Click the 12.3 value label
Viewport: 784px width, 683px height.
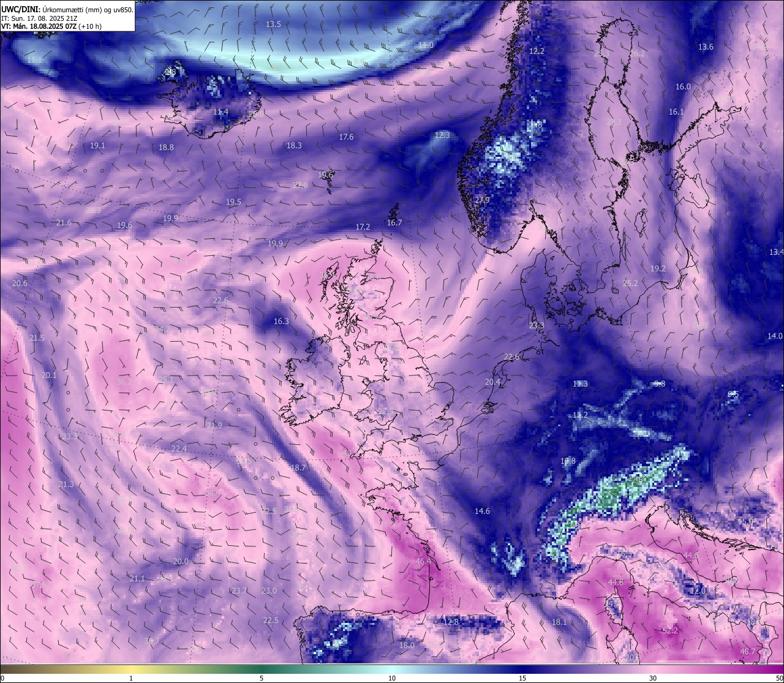click(442, 135)
